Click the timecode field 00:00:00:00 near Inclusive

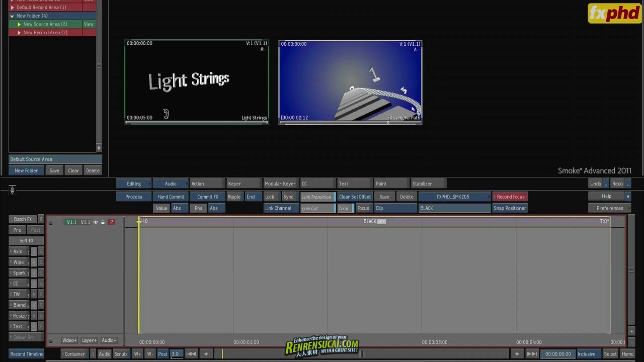(557, 354)
